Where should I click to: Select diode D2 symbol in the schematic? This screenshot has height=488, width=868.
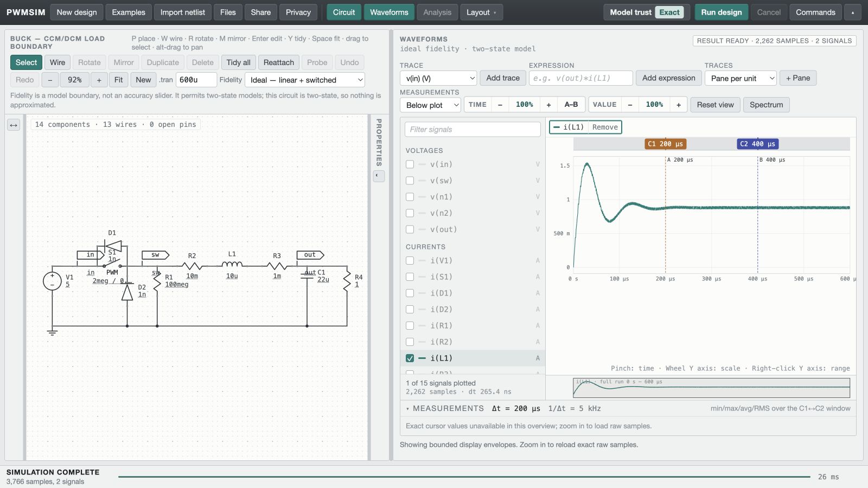pyautogui.click(x=127, y=293)
